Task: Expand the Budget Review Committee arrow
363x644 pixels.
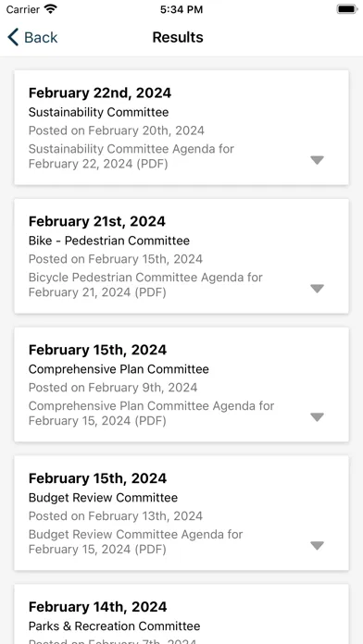Action: pos(317,546)
